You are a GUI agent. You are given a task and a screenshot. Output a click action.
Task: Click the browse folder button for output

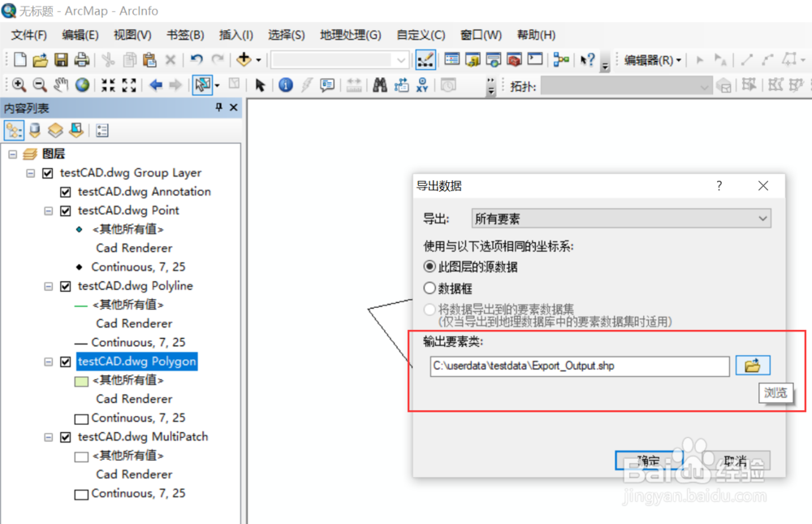[x=753, y=366]
